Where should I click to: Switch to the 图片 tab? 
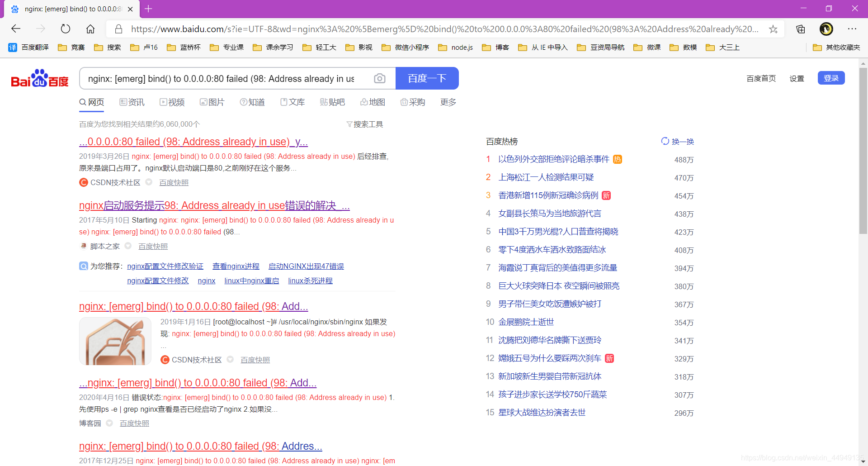coord(212,102)
